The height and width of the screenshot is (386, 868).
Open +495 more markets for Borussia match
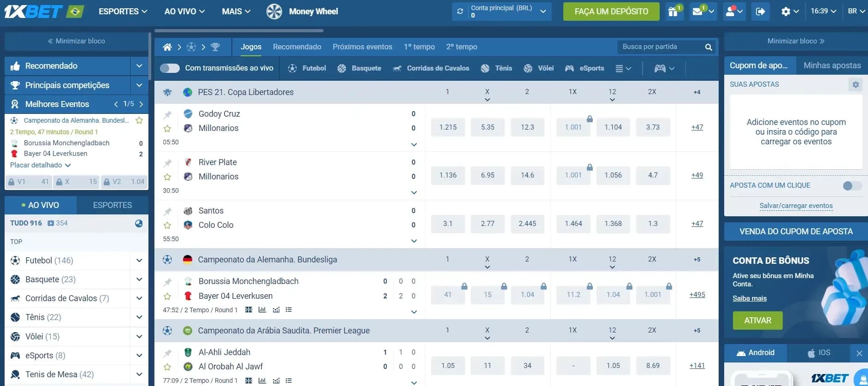(x=697, y=295)
